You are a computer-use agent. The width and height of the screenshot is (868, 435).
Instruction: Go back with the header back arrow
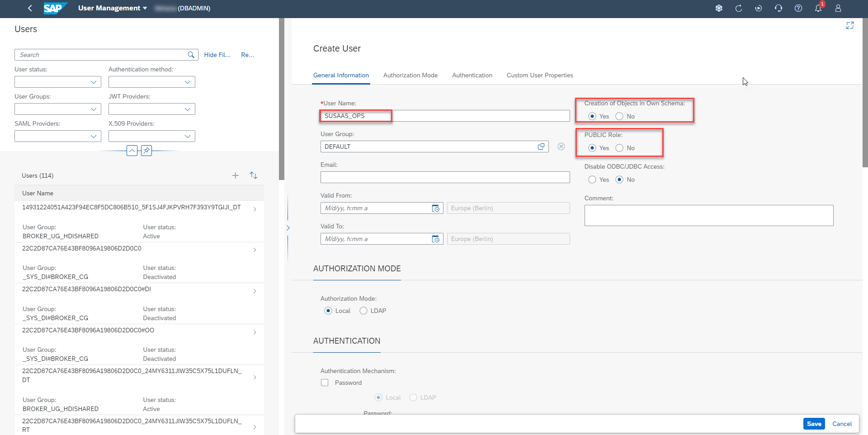30,8
